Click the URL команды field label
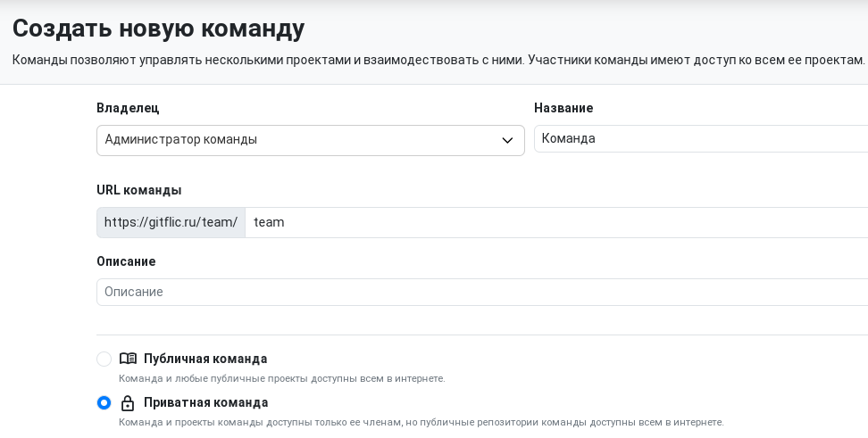Screen dimensions: 868x438 [x=139, y=190]
